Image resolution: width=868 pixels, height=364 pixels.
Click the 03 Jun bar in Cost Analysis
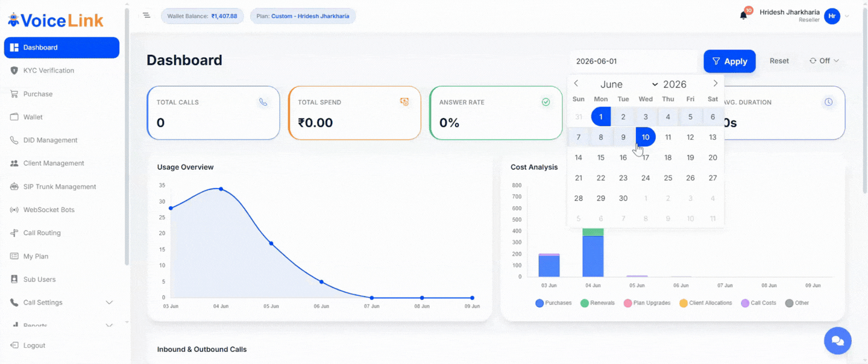click(x=549, y=265)
